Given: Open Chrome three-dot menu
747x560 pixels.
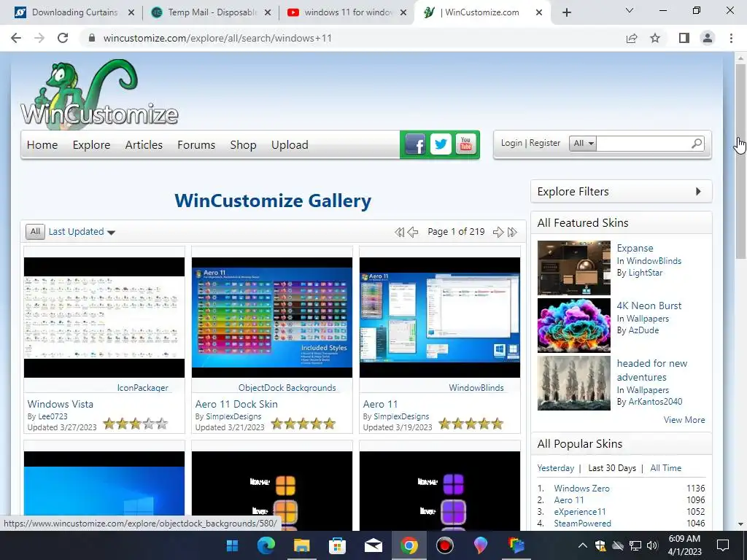Looking at the screenshot, I should [x=731, y=38].
